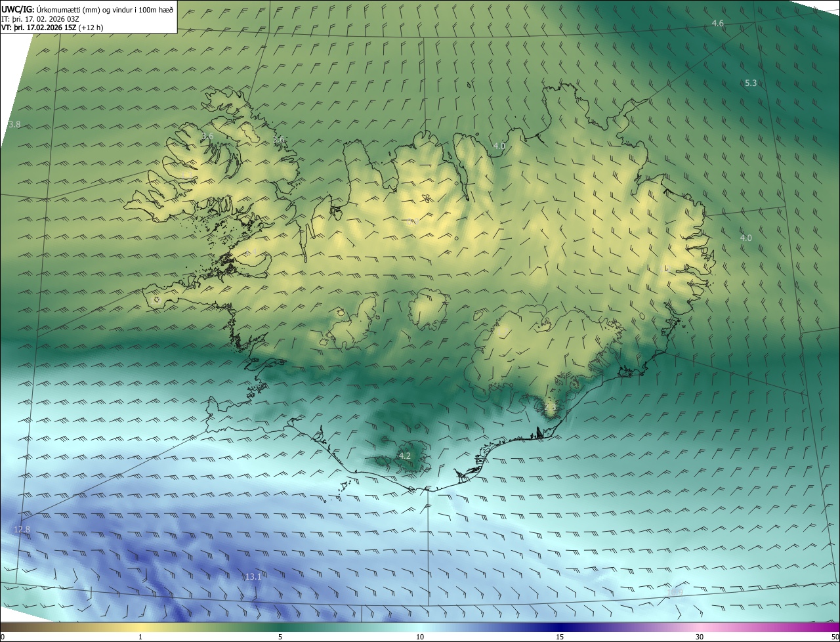Click the 1 tick on the color scale
This screenshot has height=642, width=840.
click(140, 637)
